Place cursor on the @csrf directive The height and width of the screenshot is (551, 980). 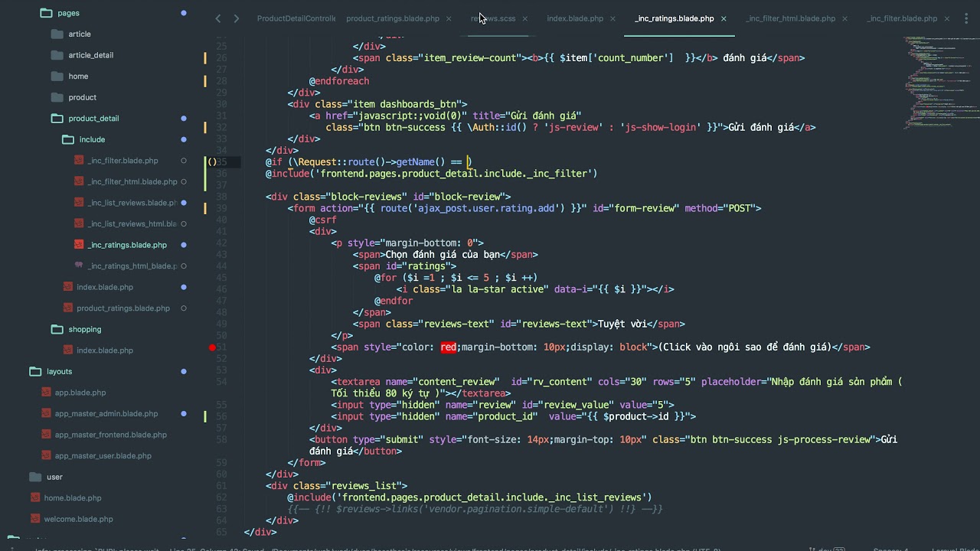pyautogui.click(x=323, y=220)
